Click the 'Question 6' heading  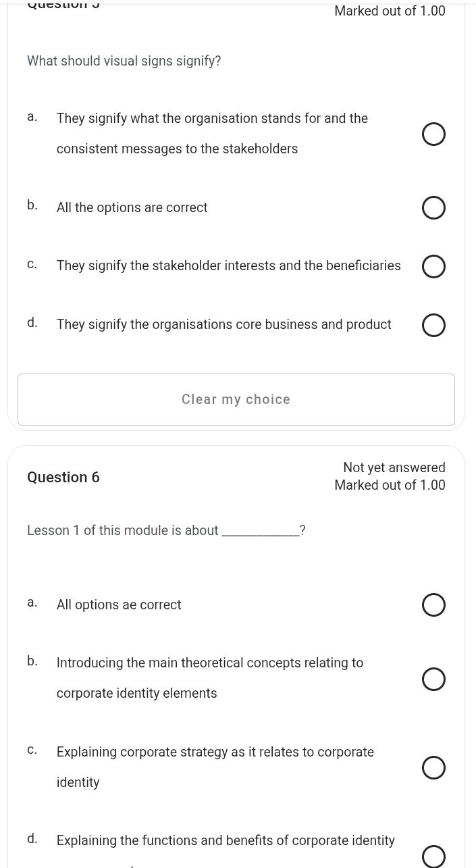63,478
